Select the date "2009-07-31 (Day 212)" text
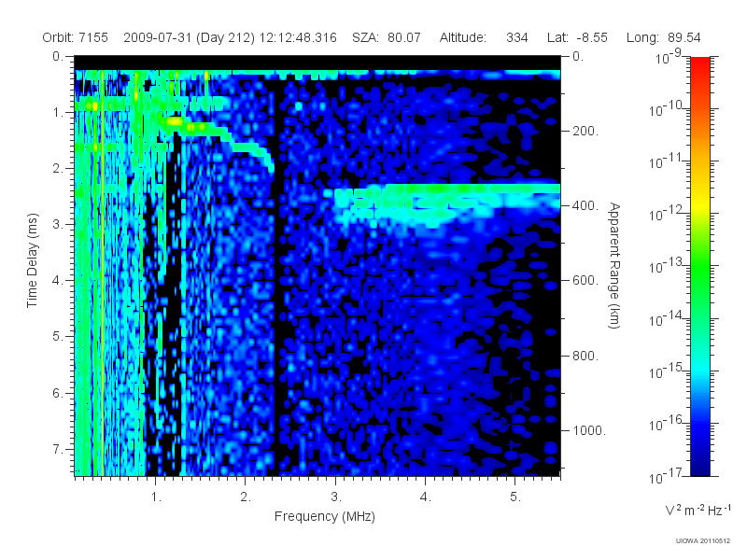Image resolution: width=747 pixels, height=560 pixels. click(190, 37)
